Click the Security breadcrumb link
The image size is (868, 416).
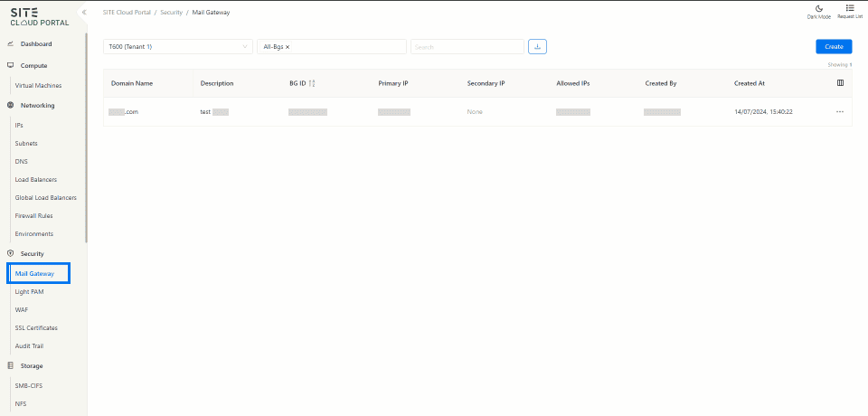(x=171, y=13)
